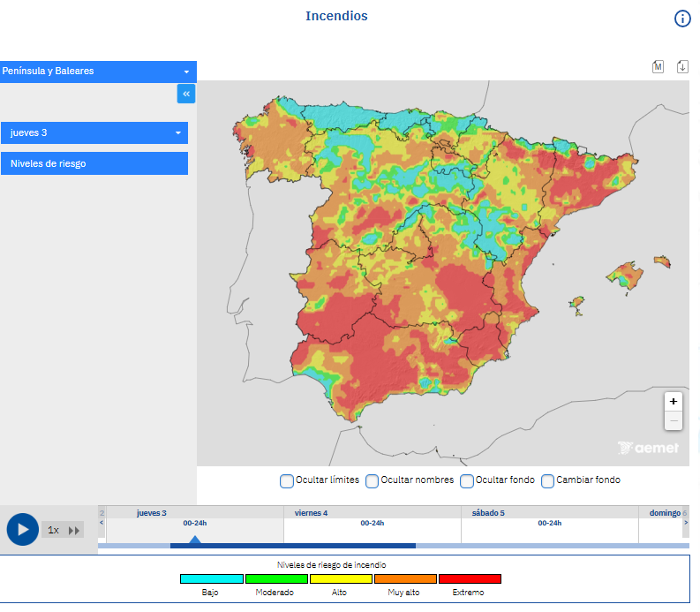700x612 pixels.
Task: Collapse the side panel with double-chevron button
Action: click(186, 94)
